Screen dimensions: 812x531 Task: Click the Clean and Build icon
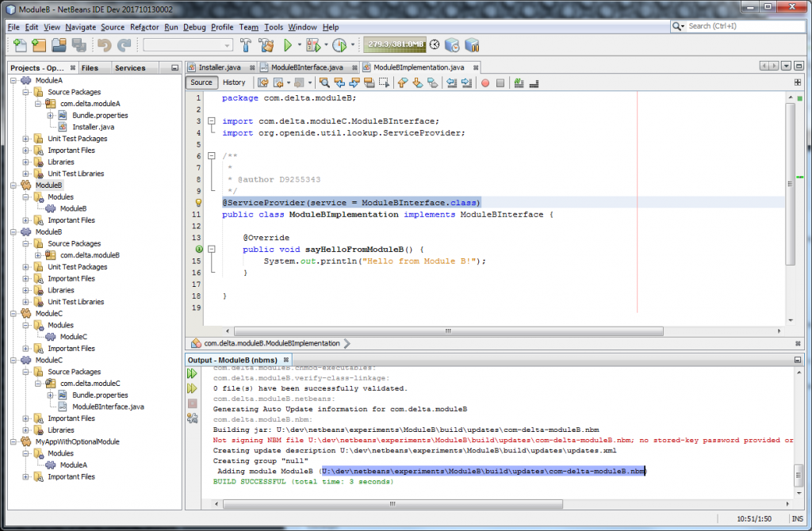coord(266,45)
